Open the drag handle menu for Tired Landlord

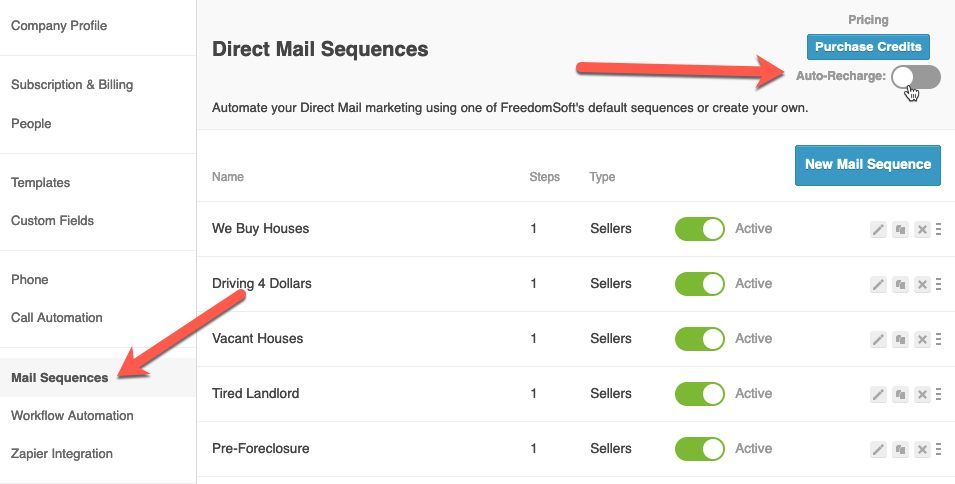[939, 395]
